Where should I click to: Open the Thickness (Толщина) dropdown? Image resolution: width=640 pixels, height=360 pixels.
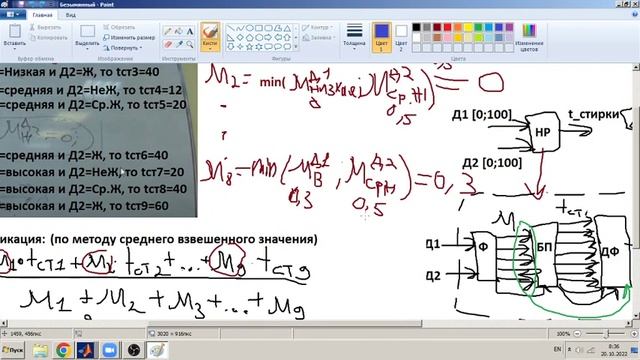pyautogui.click(x=354, y=37)
